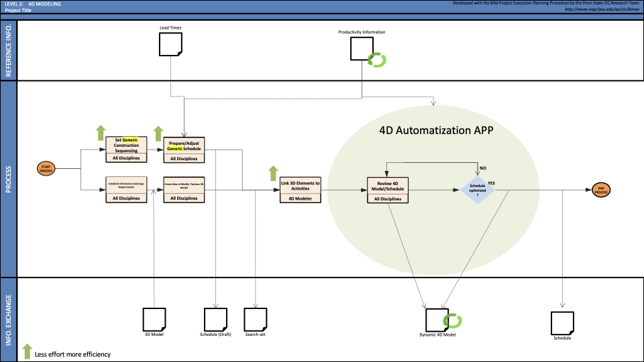Click the Productivity Information label
This screenshot has width=644, height=362.
point(362,32)
